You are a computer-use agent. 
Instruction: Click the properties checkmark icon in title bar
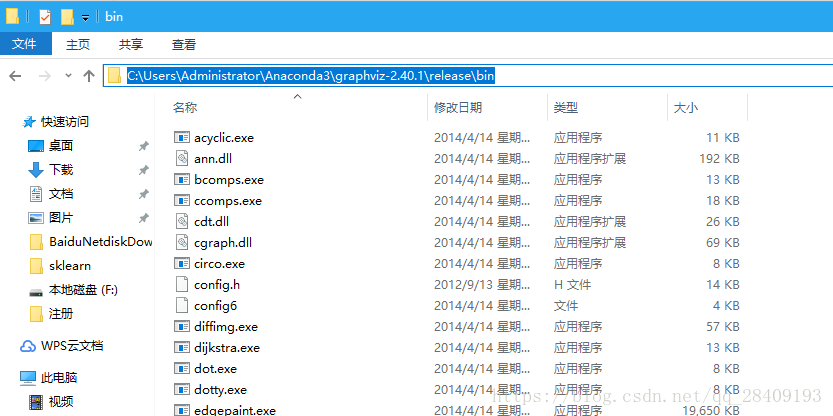tap(45, 17)
